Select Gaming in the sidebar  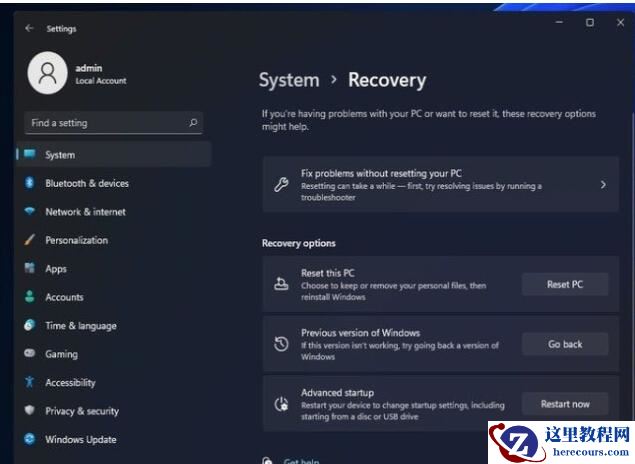point(114,354)
